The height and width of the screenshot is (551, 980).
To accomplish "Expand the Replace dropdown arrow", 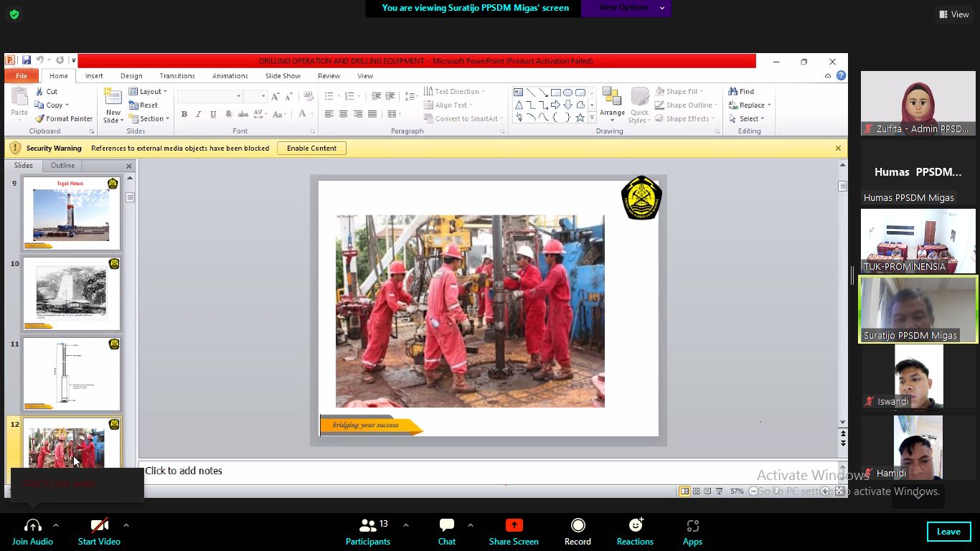I will 770,105.
